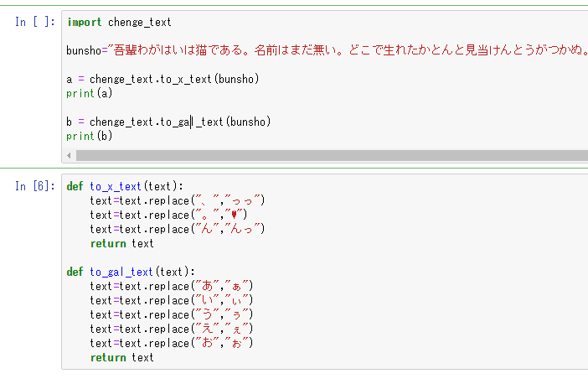Click the replace("あ","ぁ") line
Viewport: 588px width, 384px height.
click(x=172, y=286)
